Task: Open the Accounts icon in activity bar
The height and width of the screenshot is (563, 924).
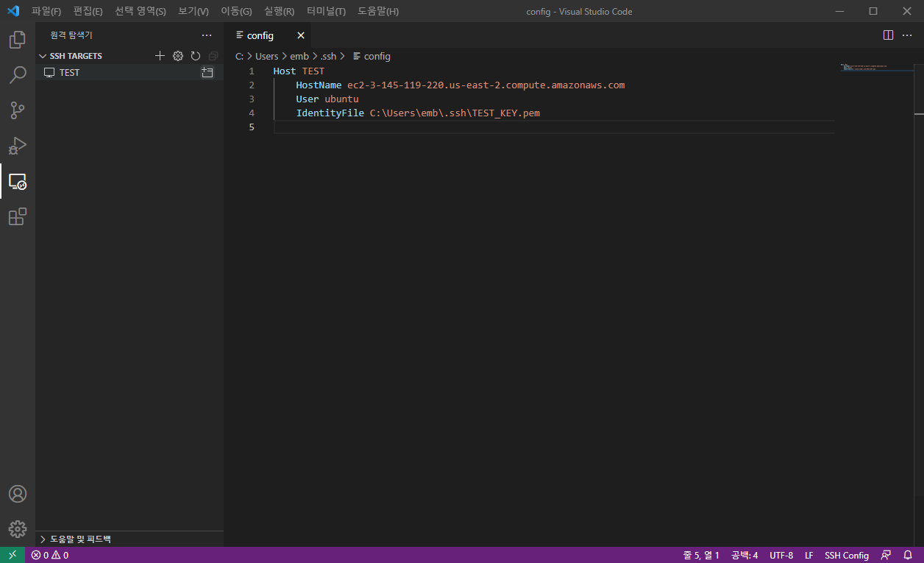Action: 18,494
